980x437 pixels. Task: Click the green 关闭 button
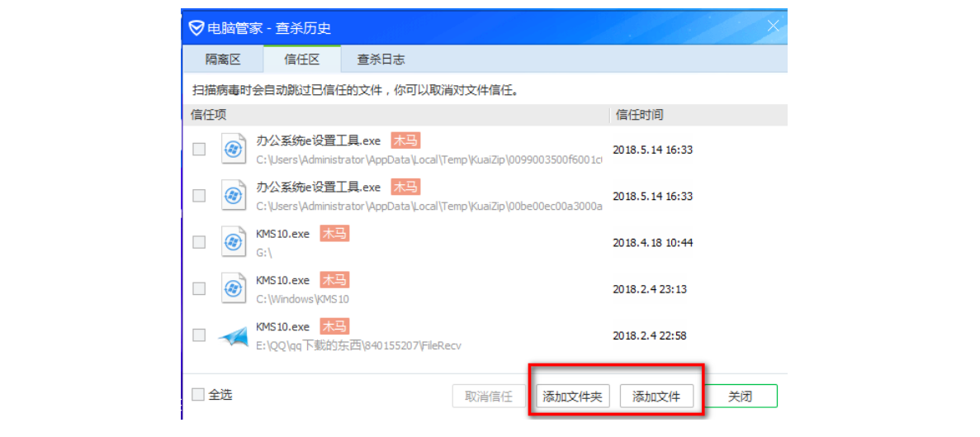(740, 396)
